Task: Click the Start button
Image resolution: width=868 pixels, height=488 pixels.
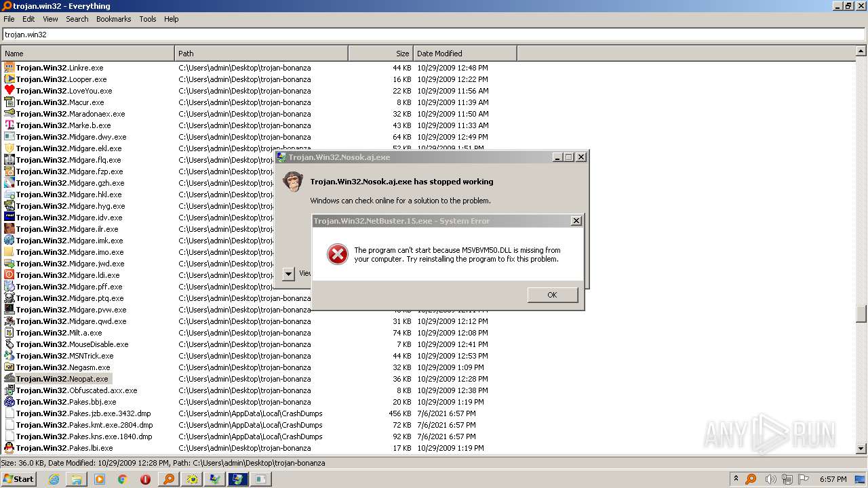Action: tap(19, 479)
